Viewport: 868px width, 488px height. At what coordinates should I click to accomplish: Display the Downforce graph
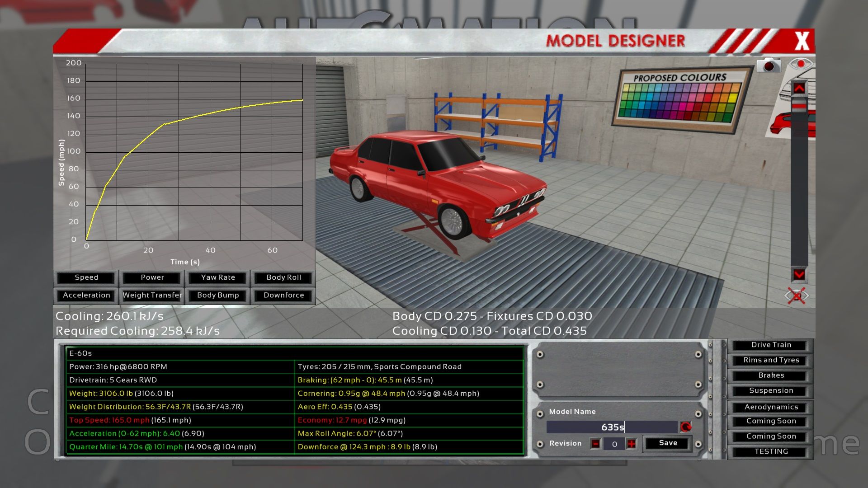pos(283,295)
